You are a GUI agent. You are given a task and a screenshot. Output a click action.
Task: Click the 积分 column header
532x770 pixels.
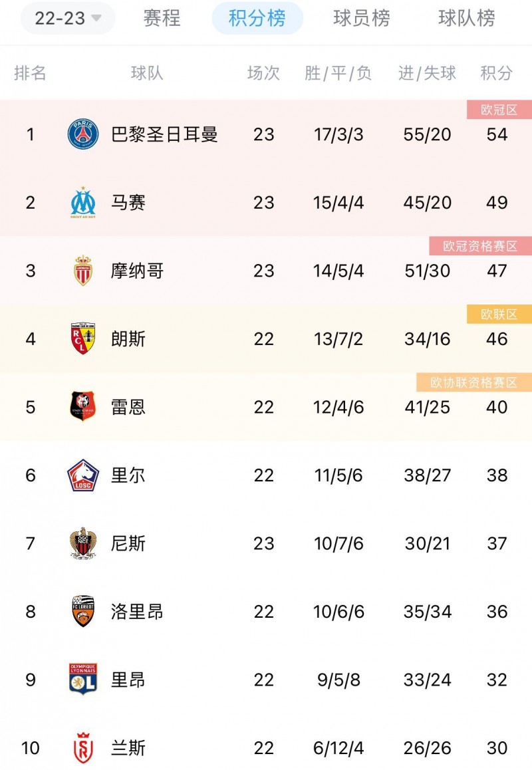tap(496, 73)
